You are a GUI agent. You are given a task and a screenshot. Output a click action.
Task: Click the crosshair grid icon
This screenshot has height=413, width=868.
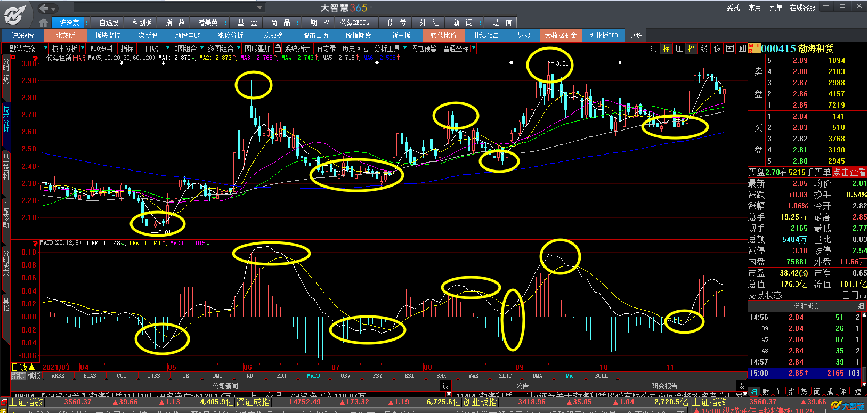(679, 48)
